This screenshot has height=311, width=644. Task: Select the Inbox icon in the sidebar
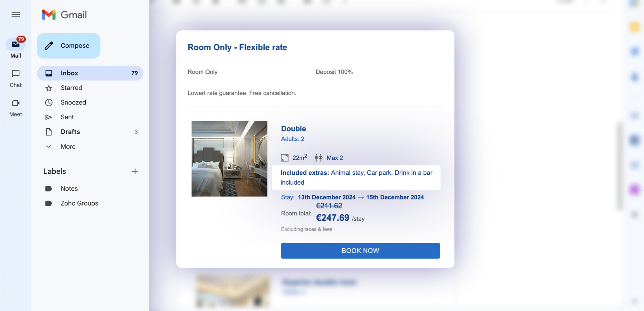pos(49,73)
